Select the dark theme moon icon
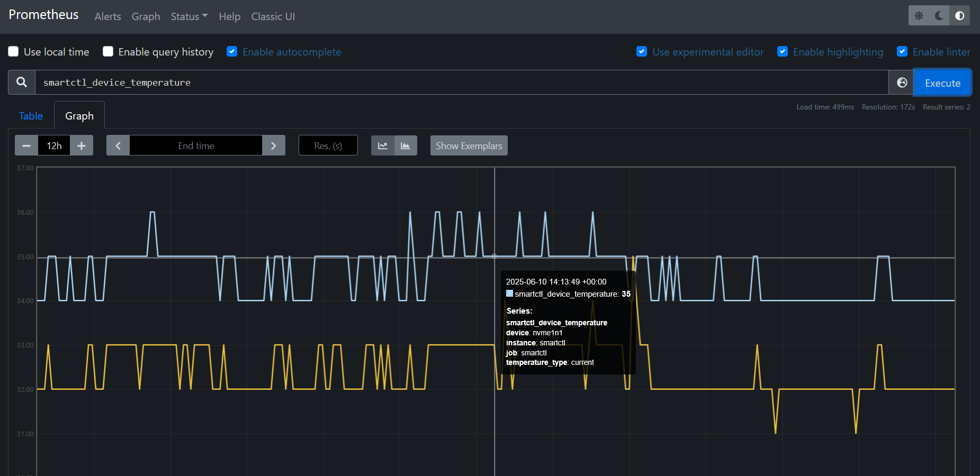Viewport: 980px width, 476px height. 939,16
